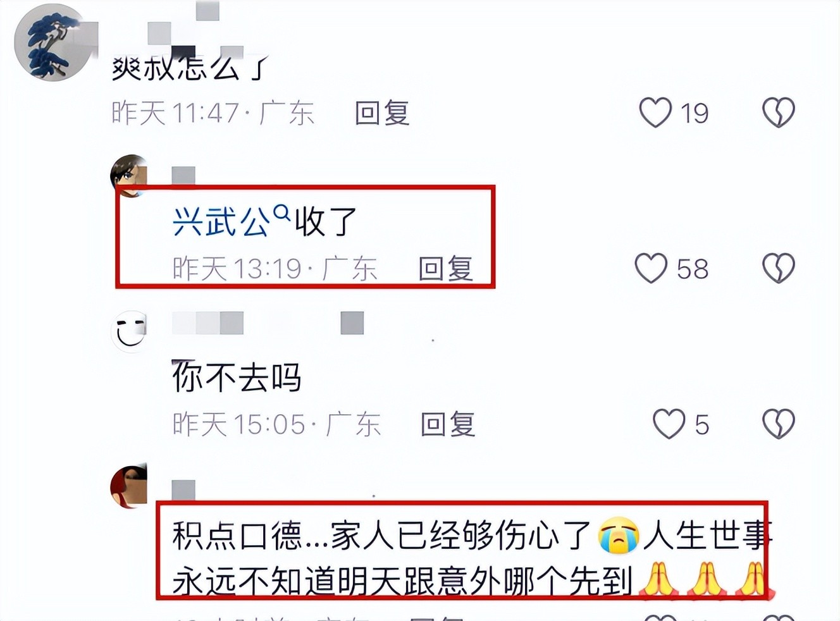Reply to the comment posted at 15:05

tap(448, 424)
